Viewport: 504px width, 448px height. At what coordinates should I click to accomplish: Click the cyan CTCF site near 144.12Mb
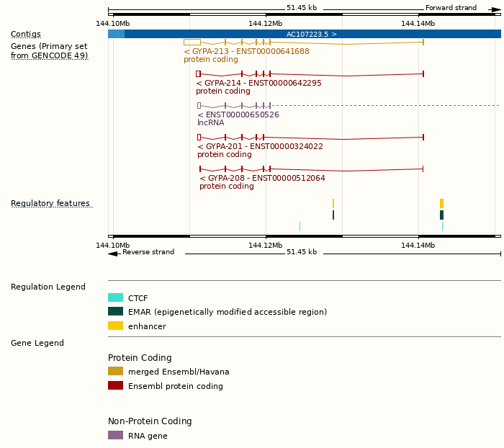click(x=300, y=226)
